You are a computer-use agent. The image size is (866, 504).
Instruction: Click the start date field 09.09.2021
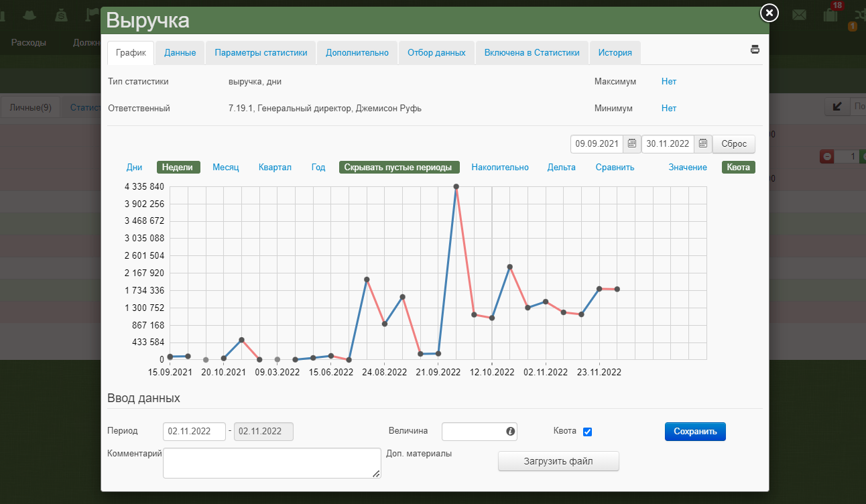[598, 143]
